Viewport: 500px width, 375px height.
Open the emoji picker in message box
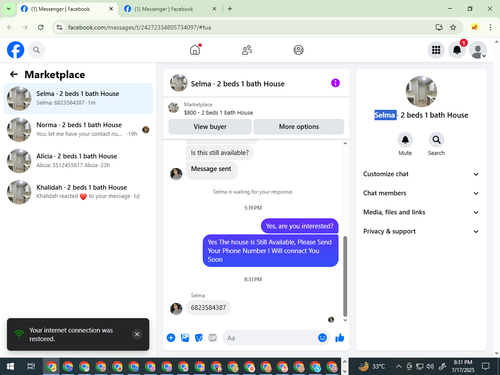tap(322, 338)
